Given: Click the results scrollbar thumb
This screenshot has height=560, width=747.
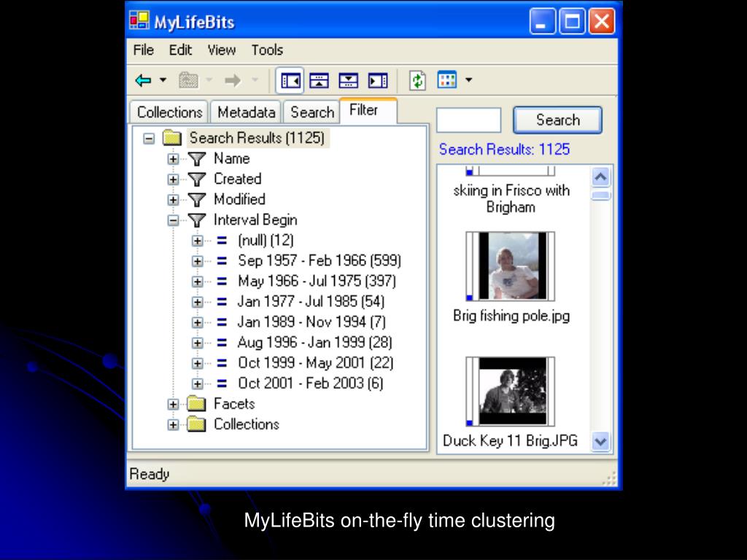Looking at the screenshot, I should [x=601, y=195].
